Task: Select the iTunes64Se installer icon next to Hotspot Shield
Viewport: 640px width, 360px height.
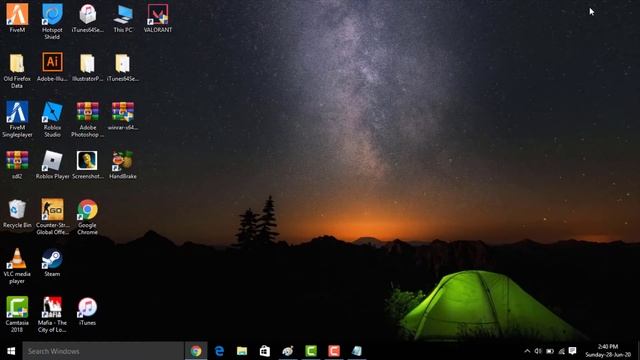Action: tap(87, 18)
